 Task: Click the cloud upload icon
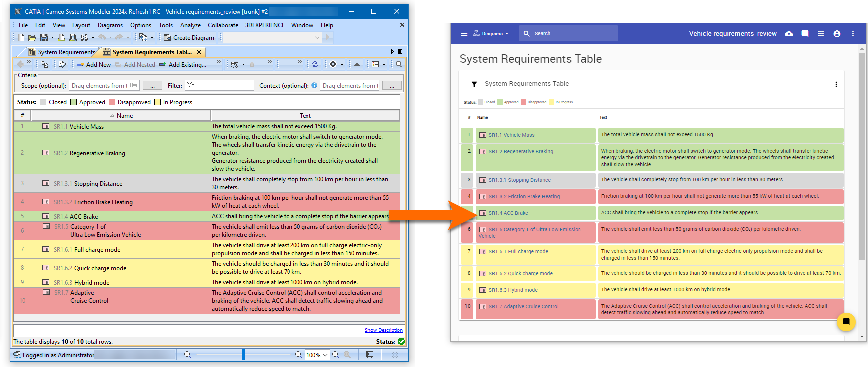789,34
